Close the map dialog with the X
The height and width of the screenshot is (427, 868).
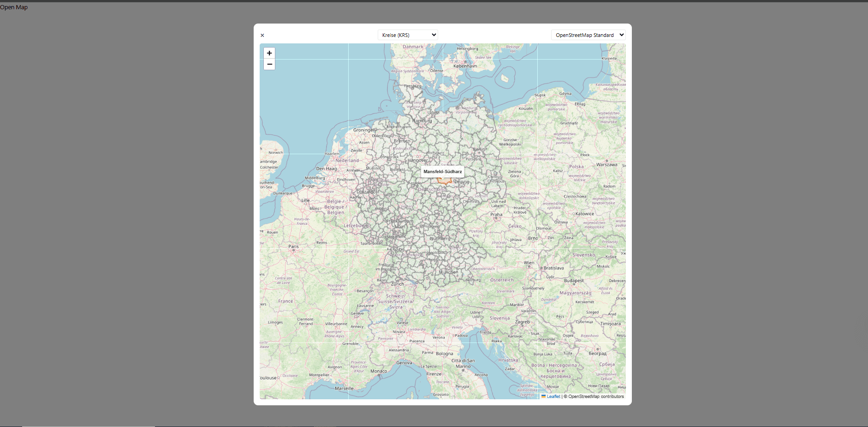(x=262, y=35)
